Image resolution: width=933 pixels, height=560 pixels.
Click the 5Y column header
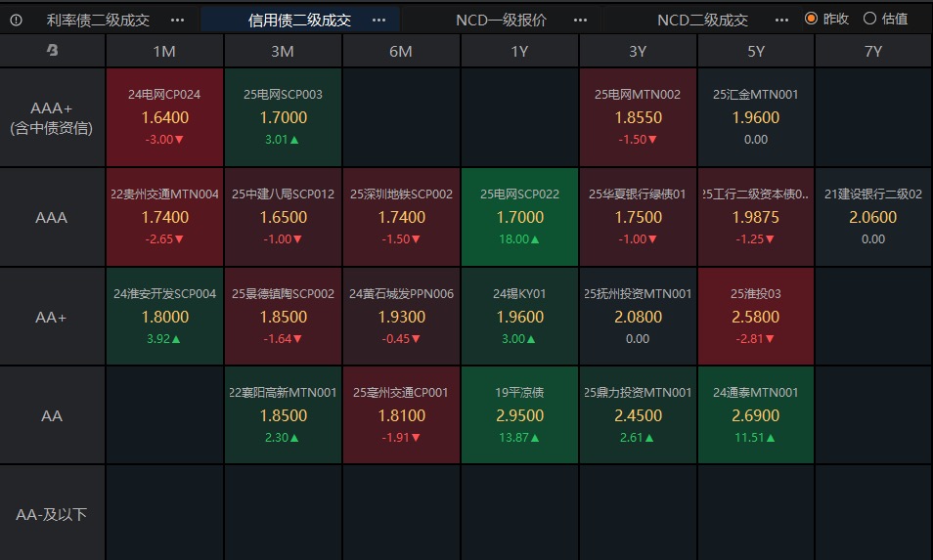[x=756, y=51]
